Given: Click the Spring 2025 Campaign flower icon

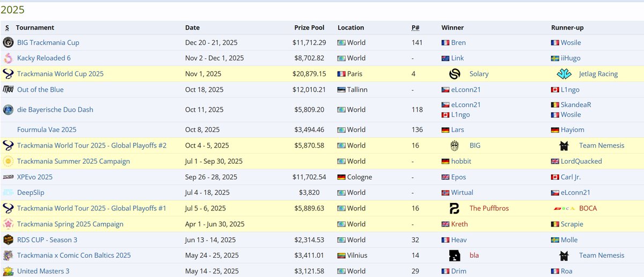Looking at the screenshot, I should coord(8,224).
